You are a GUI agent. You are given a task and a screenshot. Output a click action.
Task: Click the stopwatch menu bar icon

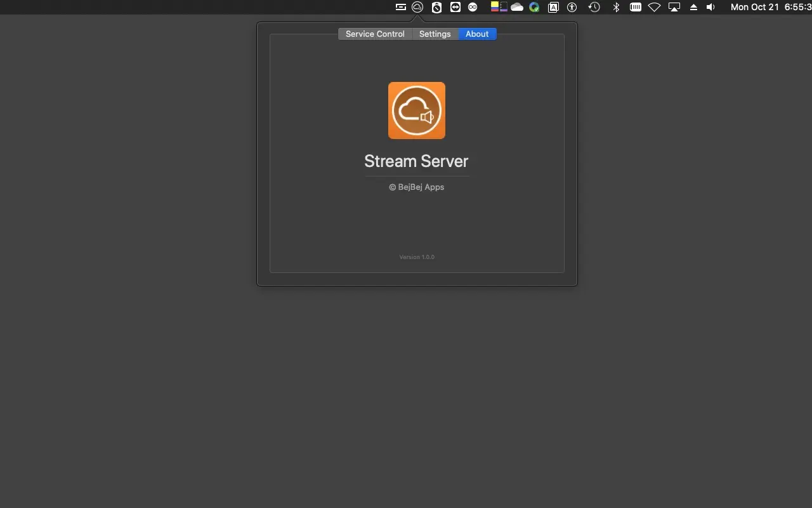(x=436, y=7)
